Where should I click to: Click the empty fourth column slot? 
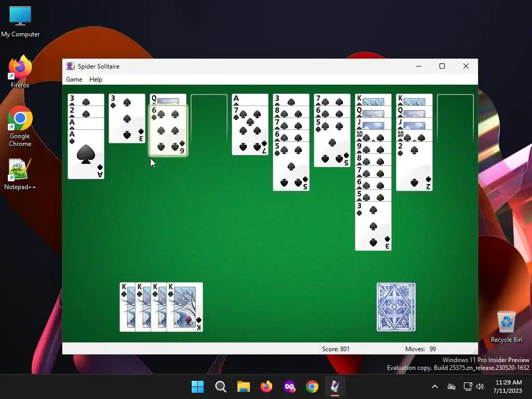[x=209, y=119]
